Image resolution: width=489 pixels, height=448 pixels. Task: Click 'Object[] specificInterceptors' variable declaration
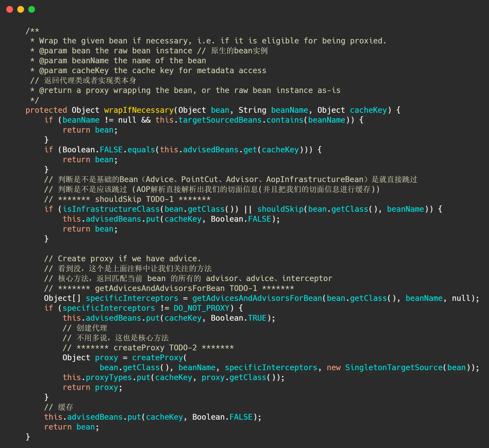111,298
